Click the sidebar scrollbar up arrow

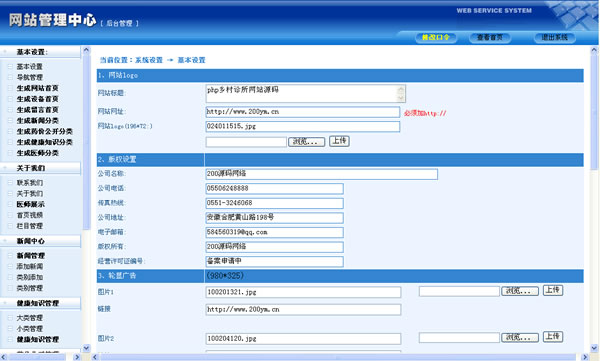pyautogui.click(x=86, y=50)
